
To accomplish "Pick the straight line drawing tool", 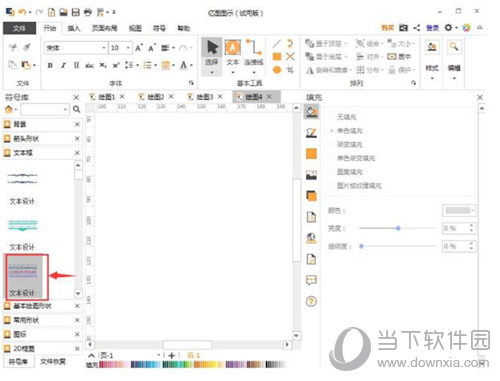I will tap(277, 43).
